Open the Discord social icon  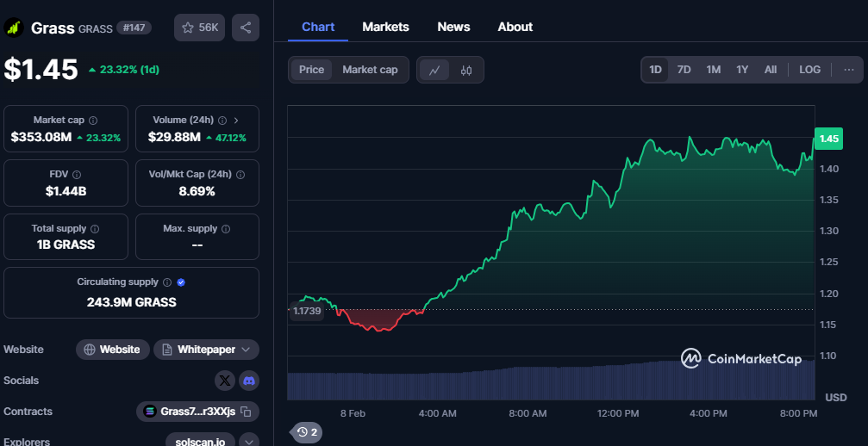pyautogui.click(x=248, y=381)
